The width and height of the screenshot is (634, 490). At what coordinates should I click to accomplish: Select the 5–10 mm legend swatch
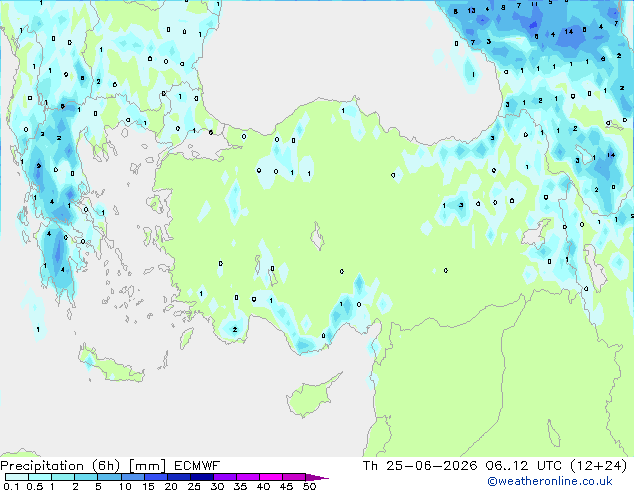[109, 477]
